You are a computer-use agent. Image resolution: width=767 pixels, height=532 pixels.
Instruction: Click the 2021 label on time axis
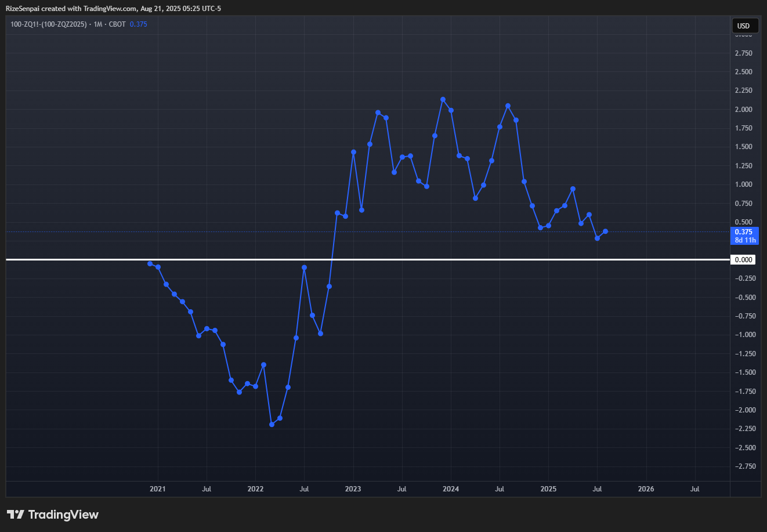[x=157, y=489]
